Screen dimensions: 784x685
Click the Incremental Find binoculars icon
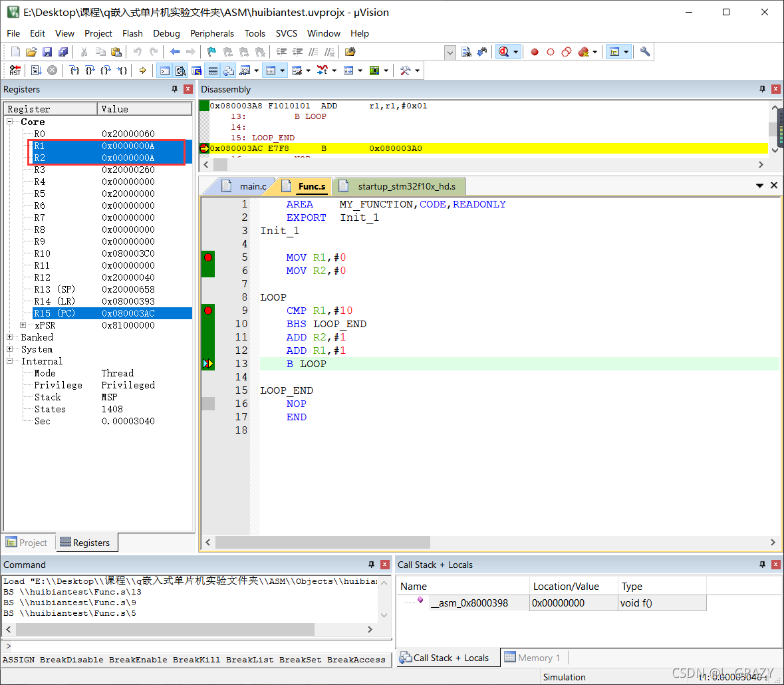[482, 51]
